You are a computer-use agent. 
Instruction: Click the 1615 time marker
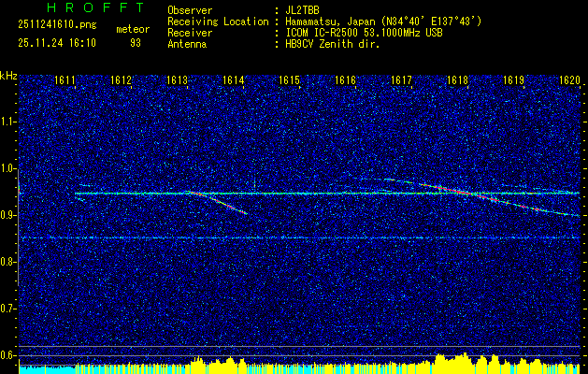(x=289, y=81)
